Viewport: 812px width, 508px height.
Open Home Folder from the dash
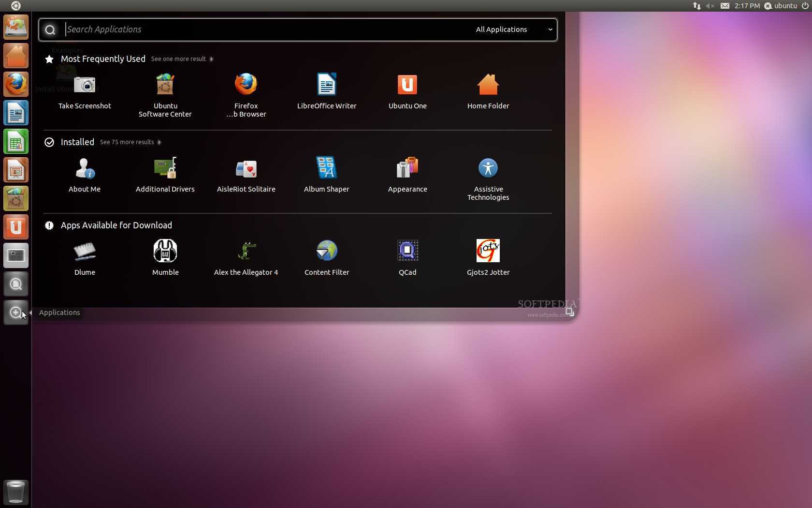488,91
